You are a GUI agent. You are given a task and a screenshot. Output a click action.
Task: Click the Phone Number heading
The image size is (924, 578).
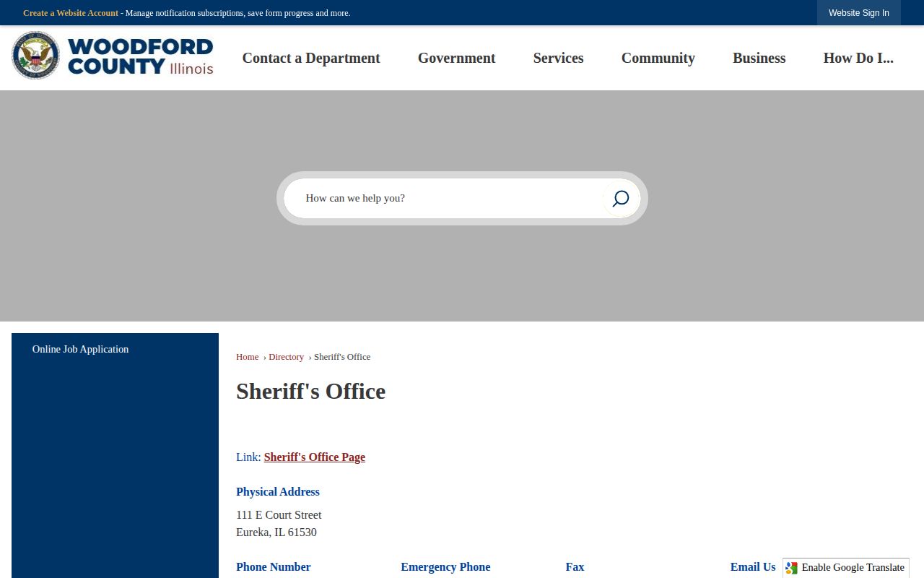point(274,567)
